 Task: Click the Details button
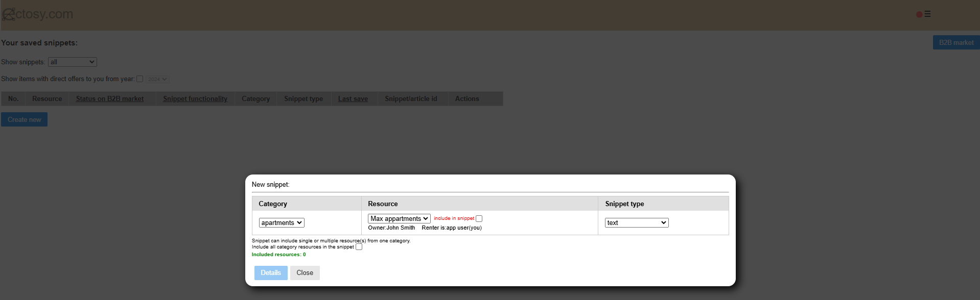pos(271,273)
